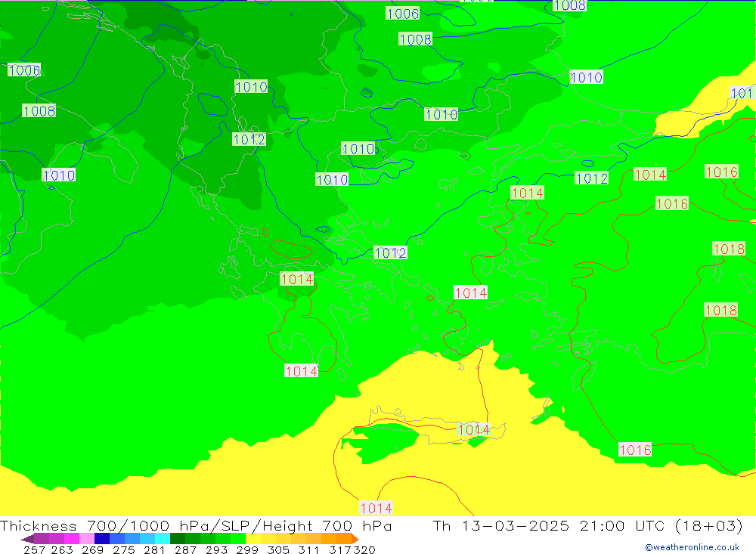
Task: Click the legend value 287
Action: pos(186,549)
